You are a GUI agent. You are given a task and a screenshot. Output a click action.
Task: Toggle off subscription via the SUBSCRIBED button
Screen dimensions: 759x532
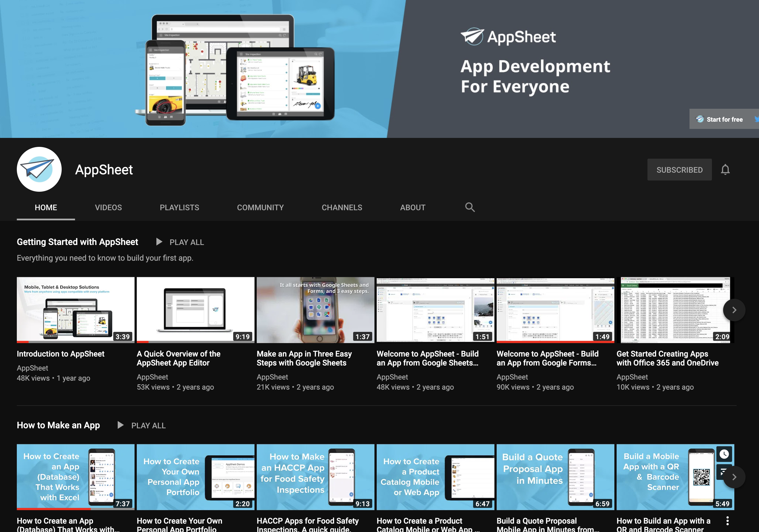coord(679,169)
